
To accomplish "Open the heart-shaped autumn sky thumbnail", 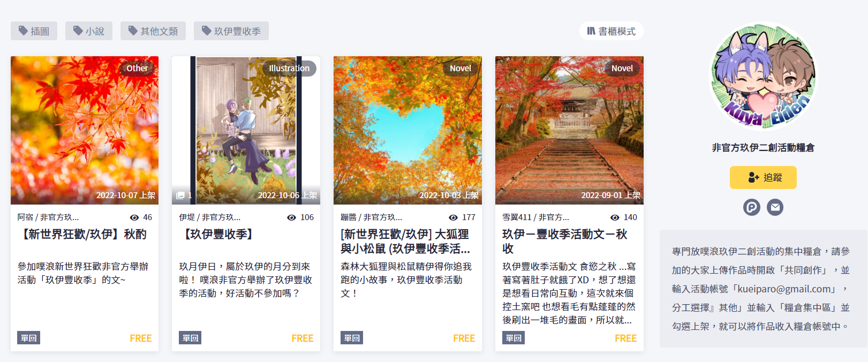I will pyautogui.click(x=407, y=130).
